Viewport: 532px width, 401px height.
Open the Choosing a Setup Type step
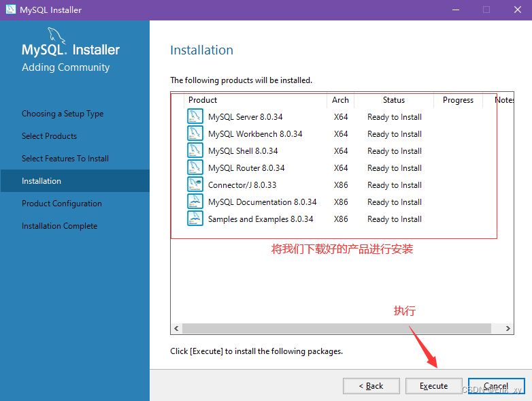(63, 114)
